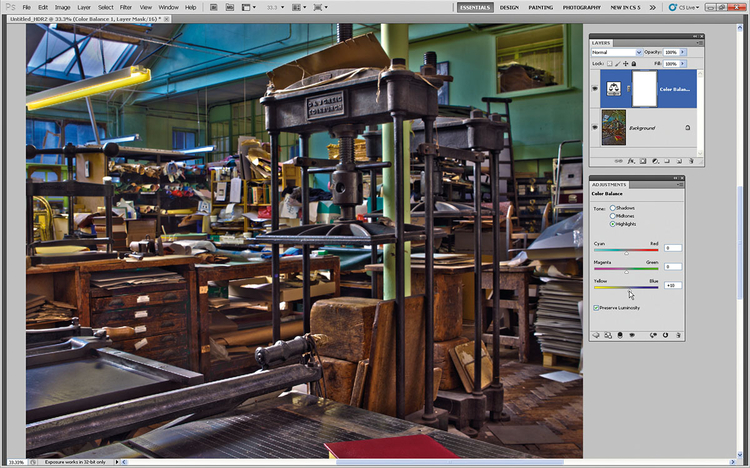Select the Color Balance layer mask thumbnail
This screenshot has width=750, height=468.
644,89
